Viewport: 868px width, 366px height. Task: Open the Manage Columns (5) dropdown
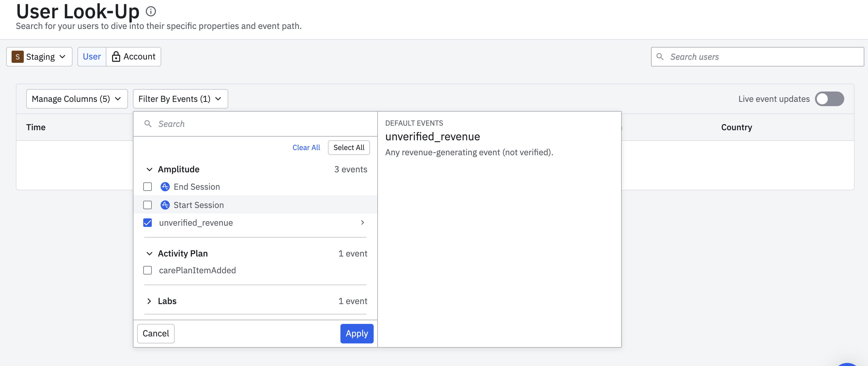point(77,99)
